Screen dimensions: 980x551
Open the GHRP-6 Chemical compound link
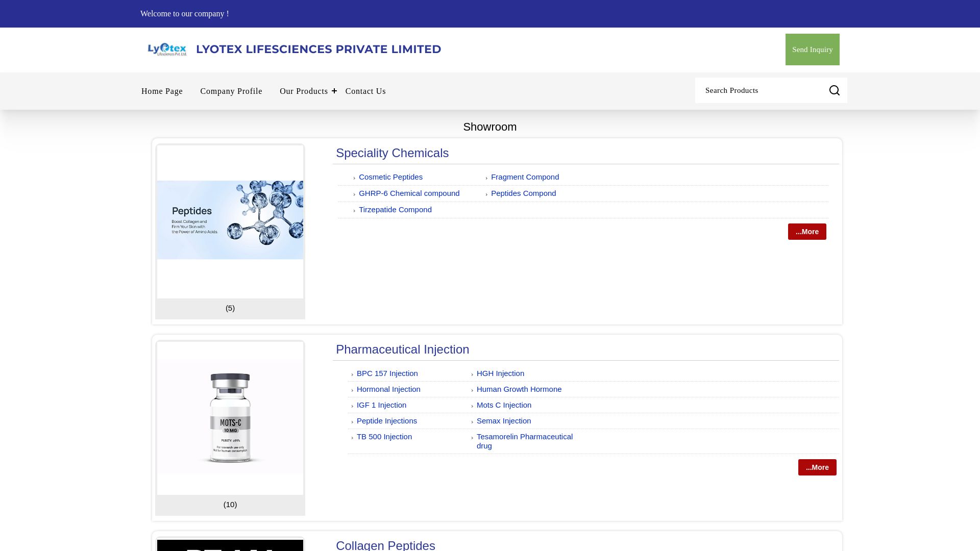click(409, 193)
